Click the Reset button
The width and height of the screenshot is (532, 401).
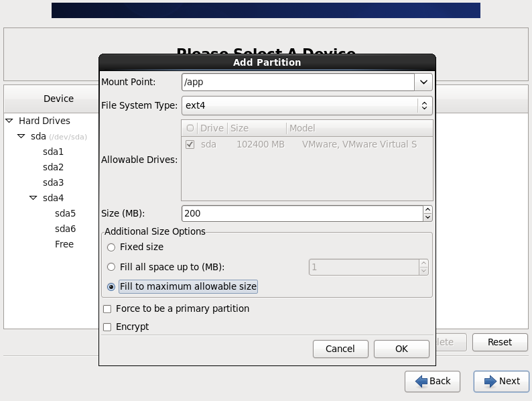499,342
